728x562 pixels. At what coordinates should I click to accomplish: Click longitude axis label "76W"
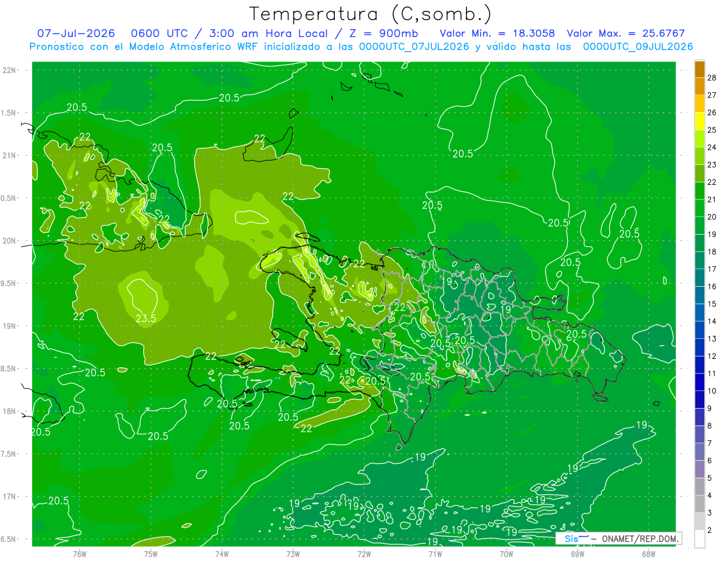click(x=79, y=554)
